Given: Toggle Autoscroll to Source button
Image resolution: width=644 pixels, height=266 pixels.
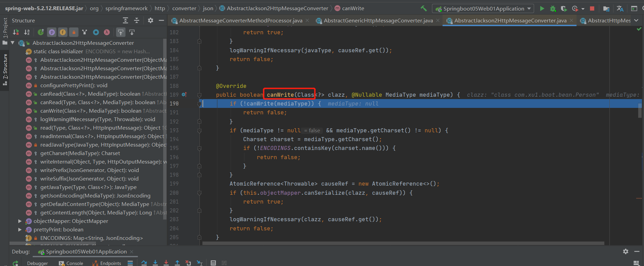Looking at the screenshot, I should (x=121, y=32).
